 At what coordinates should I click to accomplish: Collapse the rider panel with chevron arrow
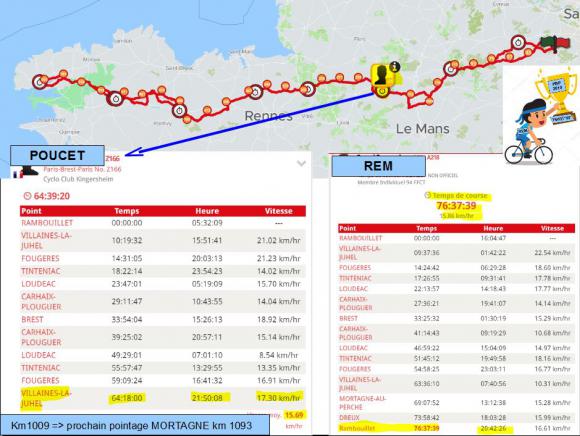[x=301, y=163]
